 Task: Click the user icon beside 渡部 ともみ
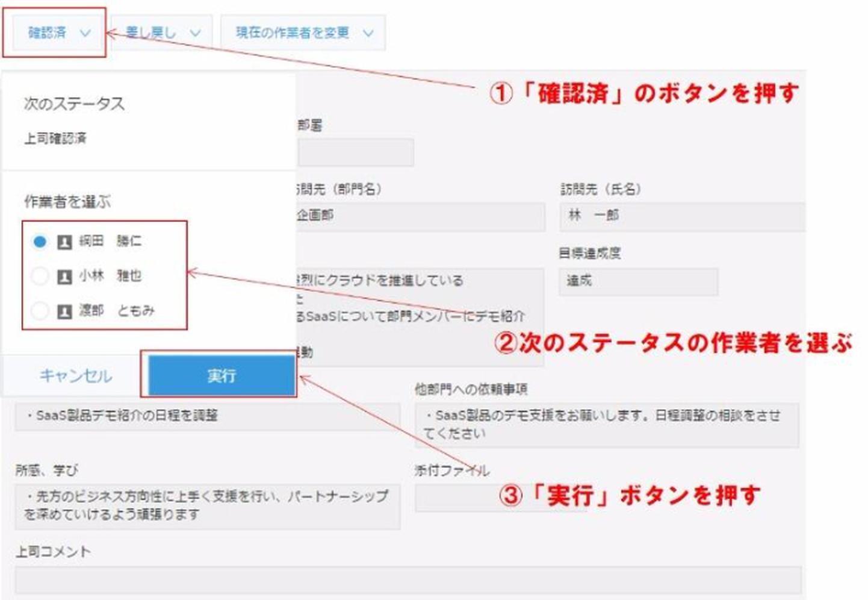coord(64,311)
